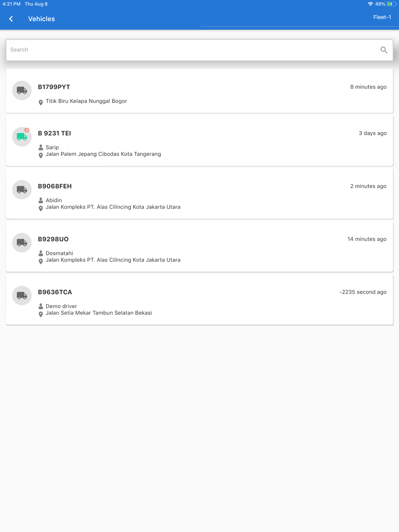The height and width of the screenshot is (532, 399).
Task: Tap the Vehicles header title
Action: coord(41,19)
